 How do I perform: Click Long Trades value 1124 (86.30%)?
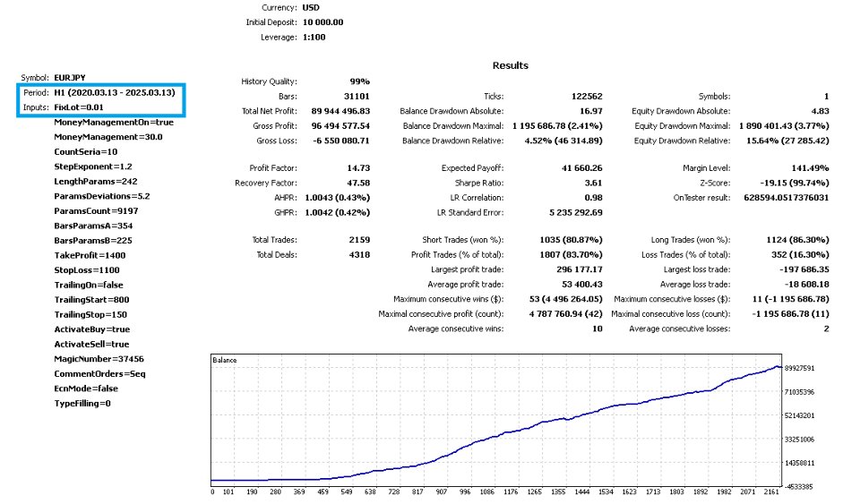tap(797, 240)
